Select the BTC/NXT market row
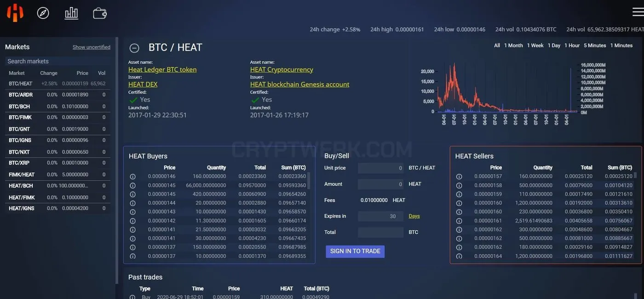The height and width of the screenshot is (299, 644). pos(57,152)
